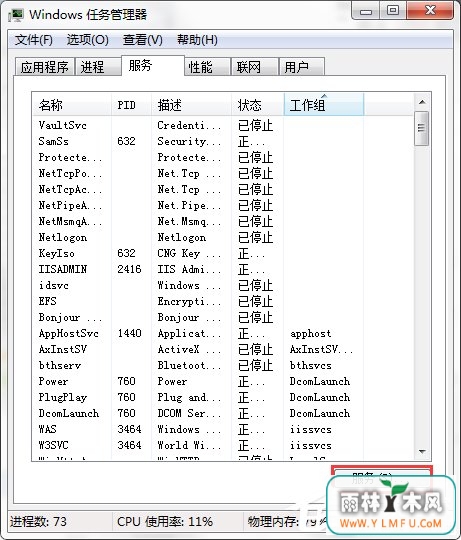
Task: Select the Protecte... name cell
Action: pos(70,157)
